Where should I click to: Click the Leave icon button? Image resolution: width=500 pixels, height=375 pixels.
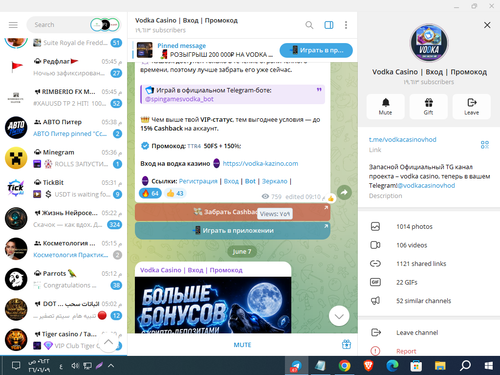click(471, 107)
